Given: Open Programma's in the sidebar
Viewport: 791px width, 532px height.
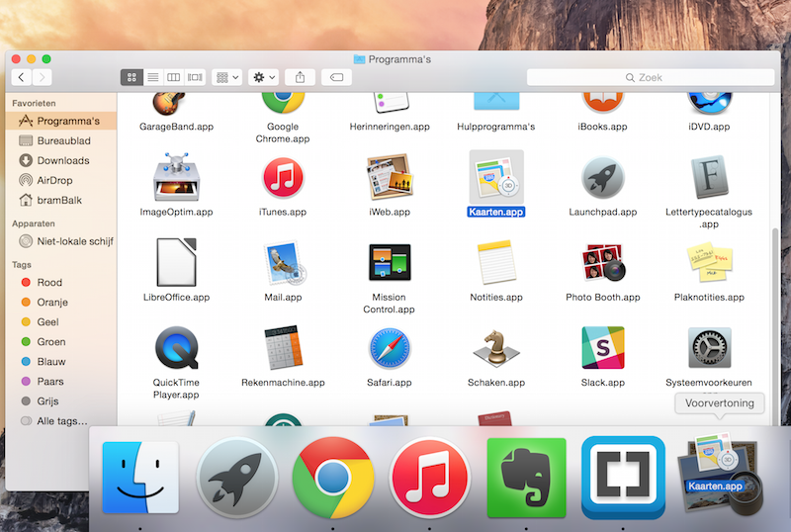Looking at the screenshot, I should click(x=61, y=121).
